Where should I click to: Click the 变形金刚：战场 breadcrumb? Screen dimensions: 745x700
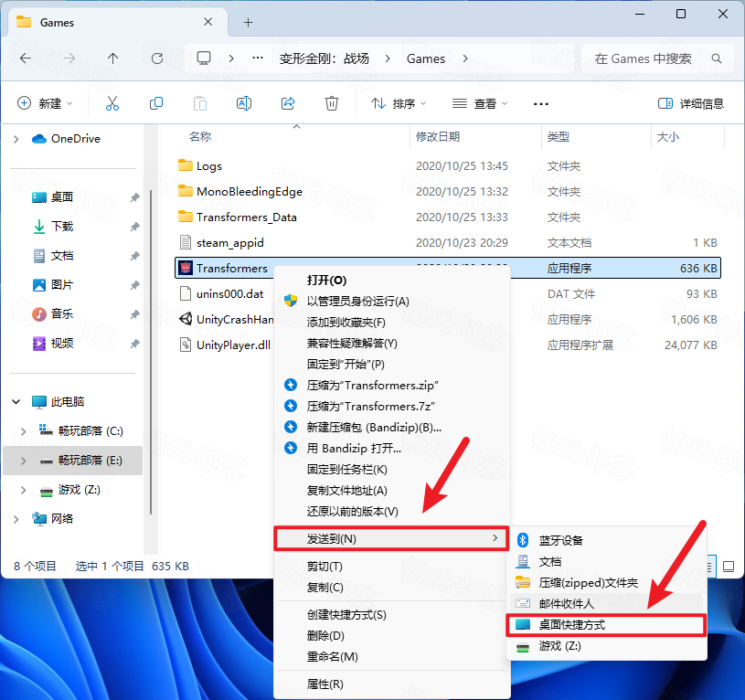[x=324, y=58]
